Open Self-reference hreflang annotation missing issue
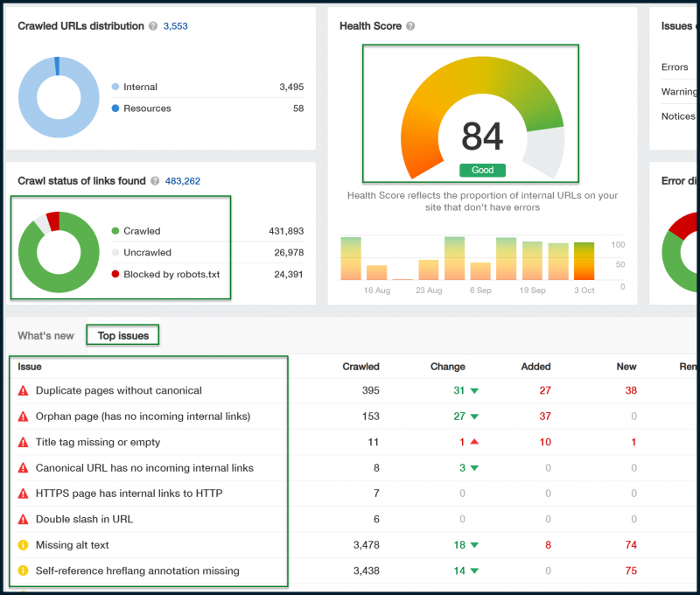Viewport: 700px width, 595px height. click(137, 570)
